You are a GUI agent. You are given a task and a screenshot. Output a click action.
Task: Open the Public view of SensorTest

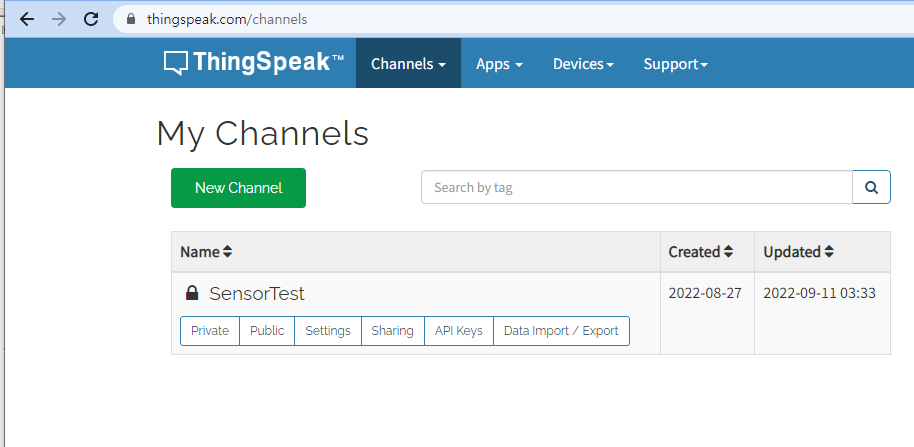[267, 331]
